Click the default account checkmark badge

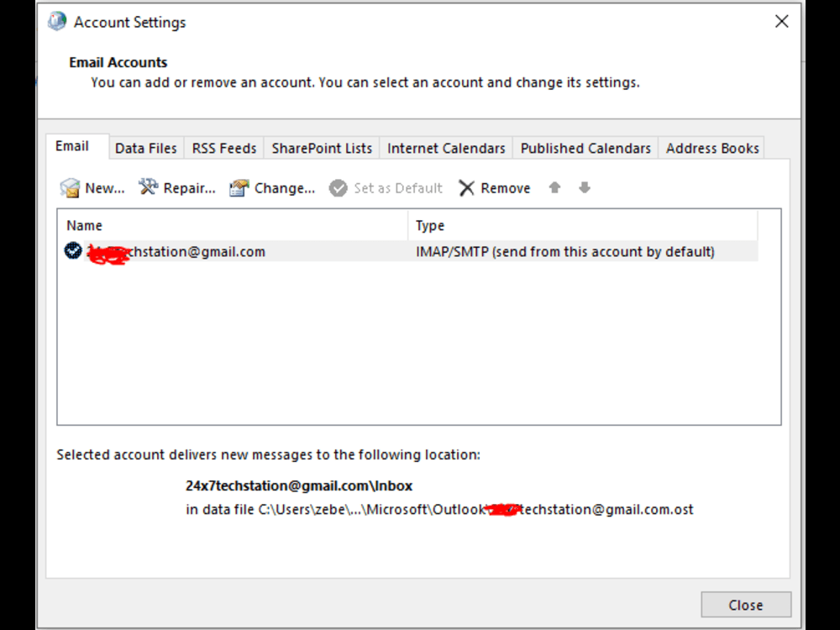click(x=73, y=250)
